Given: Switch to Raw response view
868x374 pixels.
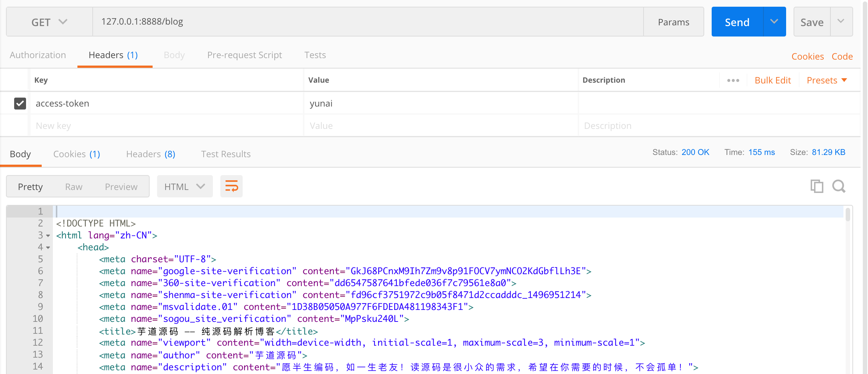Looking at the screenshot, I should point(73,186).
